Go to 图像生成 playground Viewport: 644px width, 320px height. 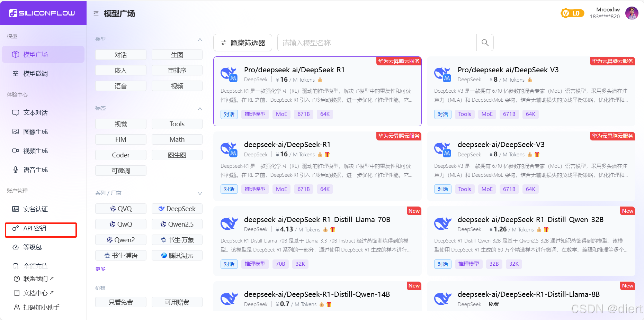tap(43, 131)
